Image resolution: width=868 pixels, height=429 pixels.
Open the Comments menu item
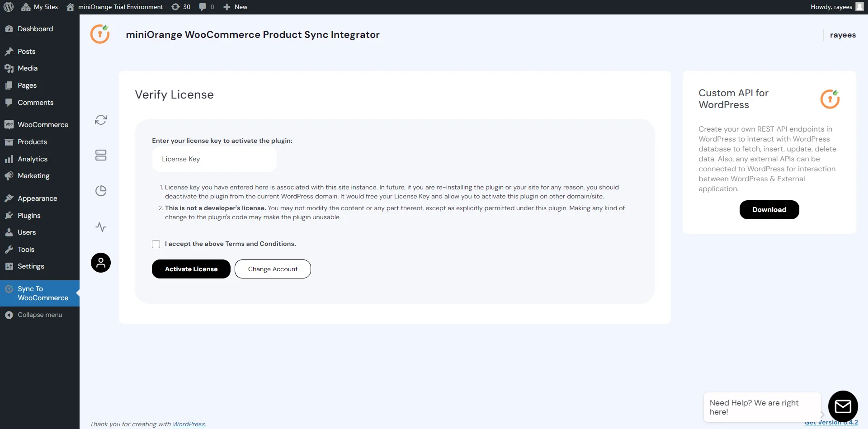pyautogui.click(x=40, y=103)
